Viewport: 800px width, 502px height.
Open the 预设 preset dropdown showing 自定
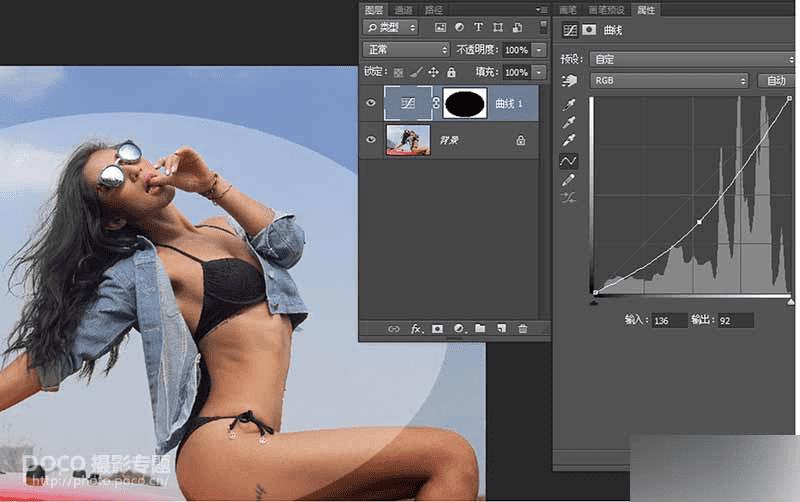click(x=690, y=59)
